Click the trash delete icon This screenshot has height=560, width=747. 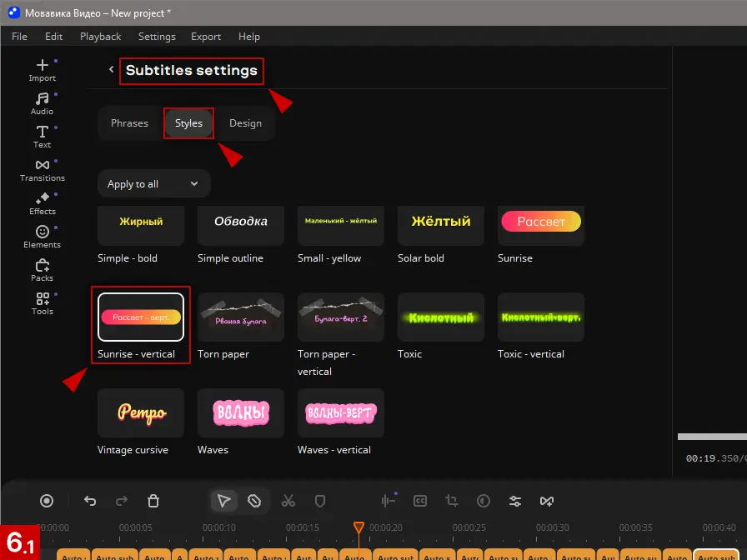(x=153, y=501)
